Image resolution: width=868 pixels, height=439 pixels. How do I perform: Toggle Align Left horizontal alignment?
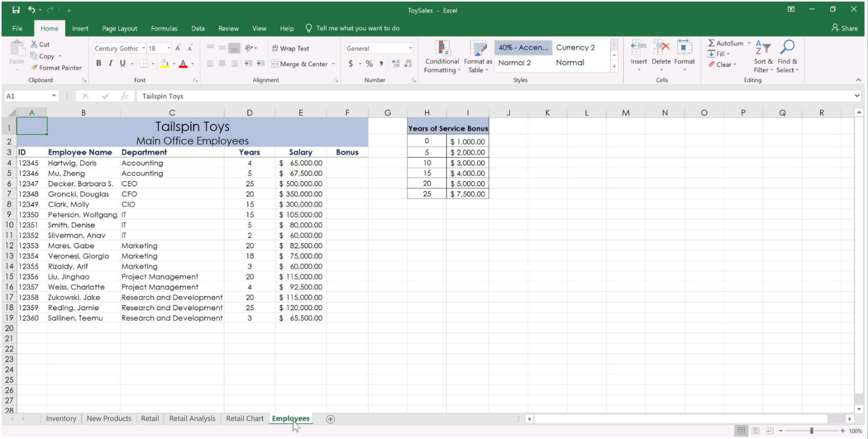tap(210, 64)
